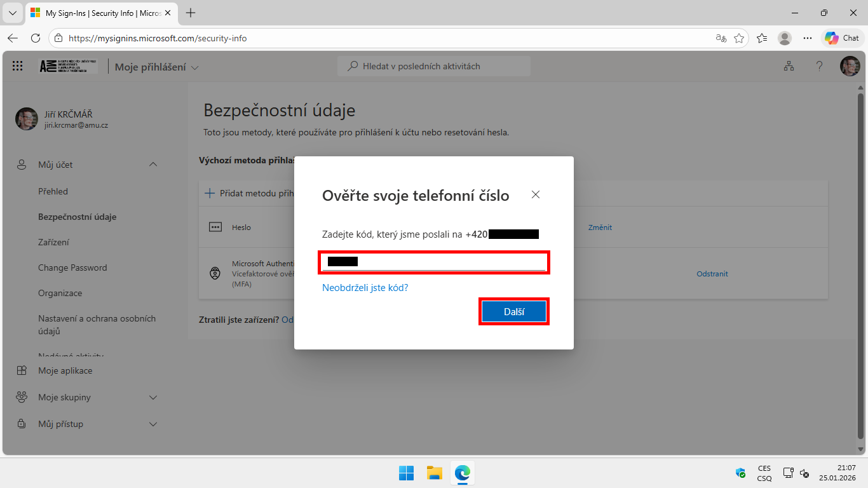Click the Microsoft Authenticator method icon
Viewport: 868px width, 488px height.
[x=214, y=273]
